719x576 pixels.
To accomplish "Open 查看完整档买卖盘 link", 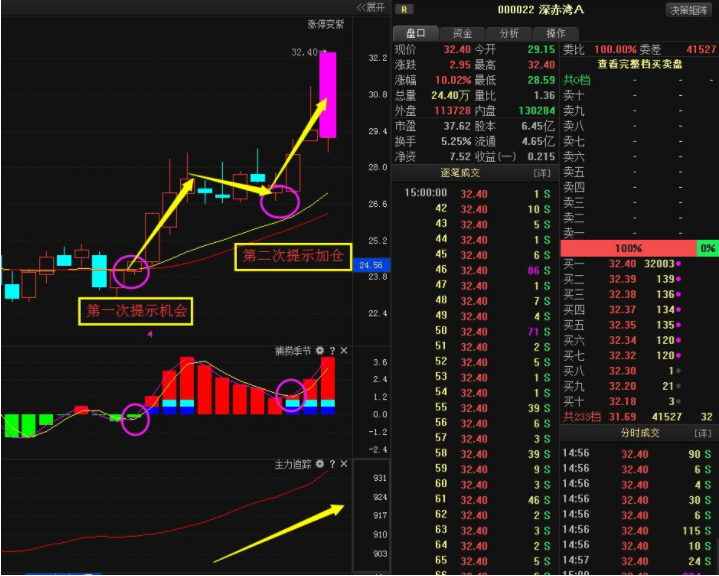I will tap(640, 64).
